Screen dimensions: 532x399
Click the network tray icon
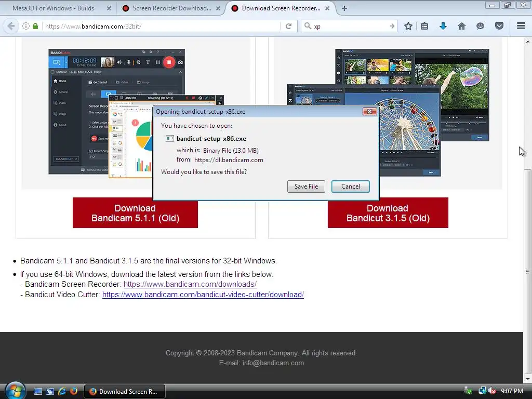[482, 391]
